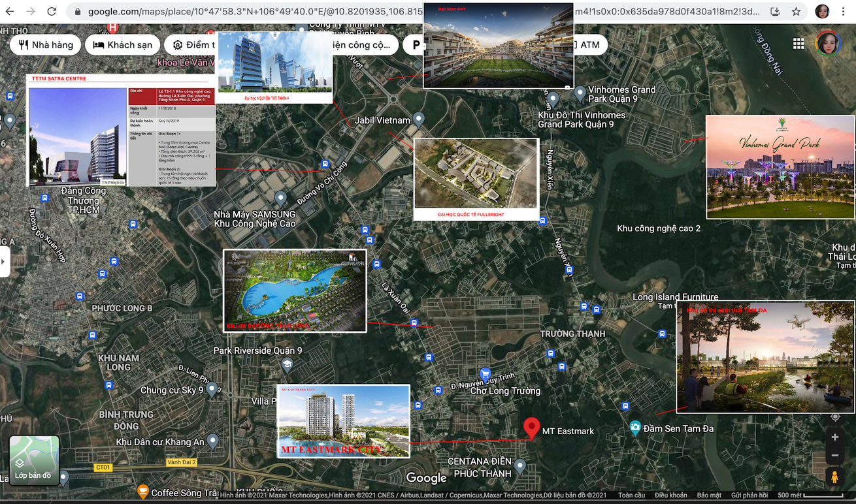The width and height of the screenshot is (856, 504).
Task: Open browser profile avatar in toolbar
Action: [x=822, y=12]
